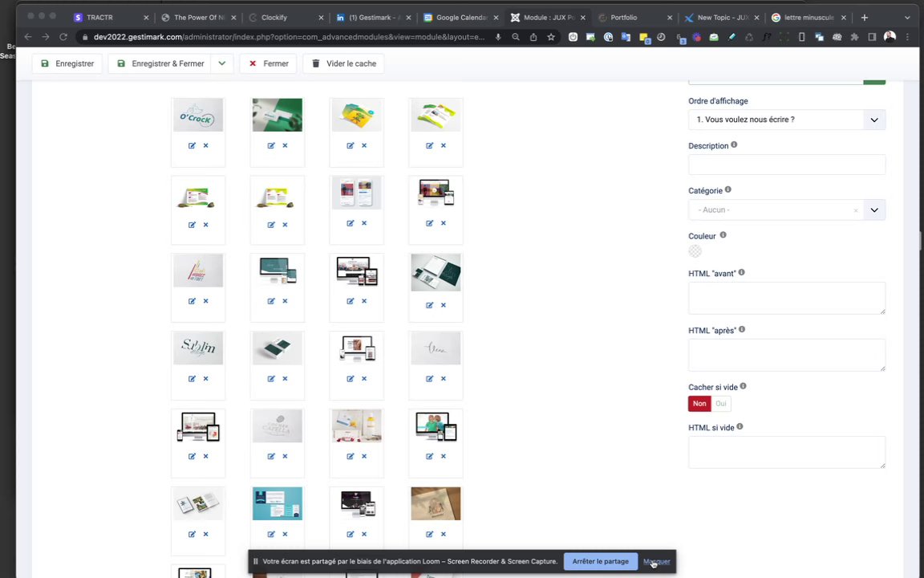Delete the two-phone mockup item
The width and height of the screenshot is (924, 578).
tap(364, 223)
